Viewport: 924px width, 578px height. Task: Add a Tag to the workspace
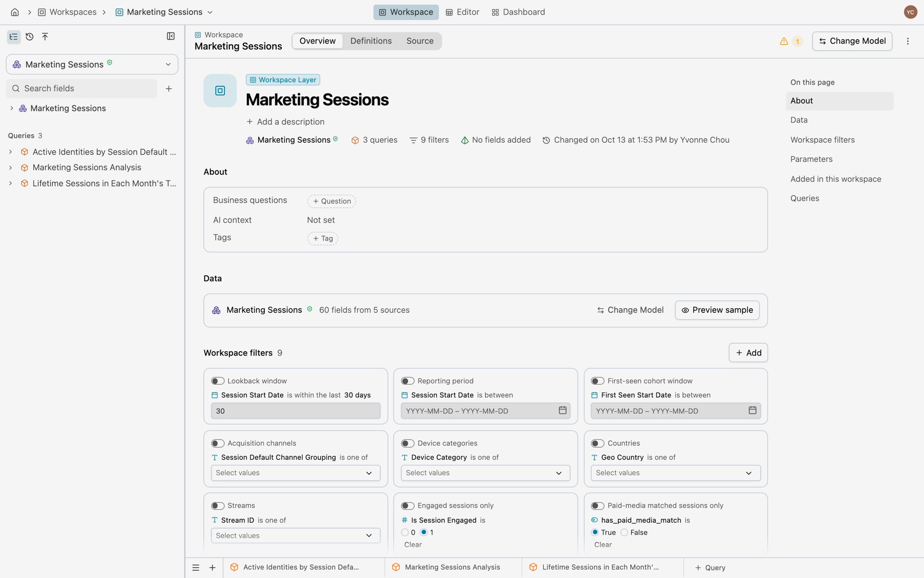coord(322,238)
